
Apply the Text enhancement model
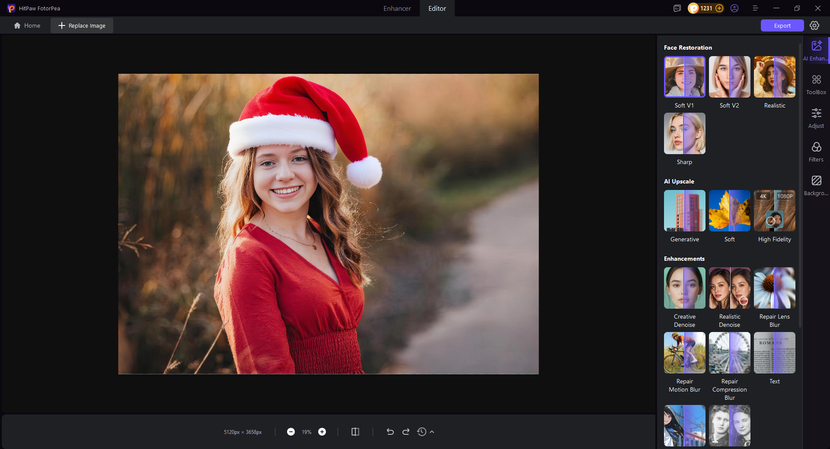[x=774, y=353]
